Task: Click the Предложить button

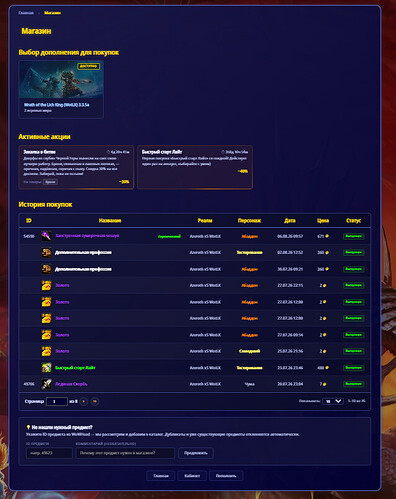Action: click(x=196, y=453)
